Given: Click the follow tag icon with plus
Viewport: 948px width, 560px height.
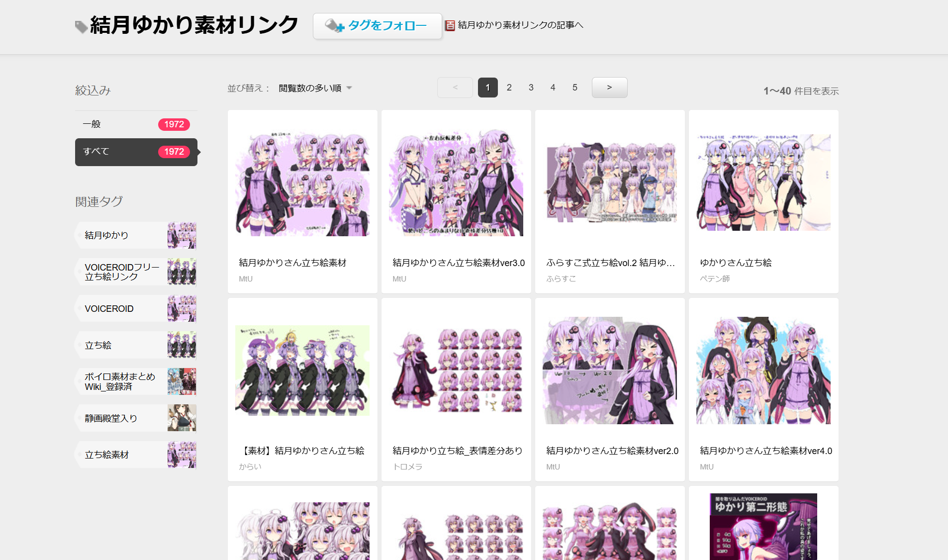Looking at the screenshot, I should pos(334,26).
